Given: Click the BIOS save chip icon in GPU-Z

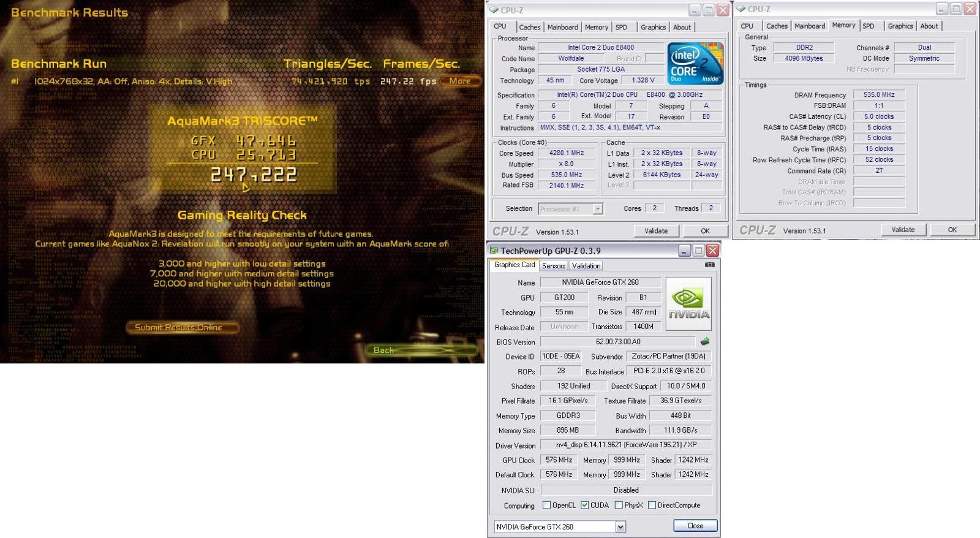Looking at the screenshot, I should pos(705,341).
